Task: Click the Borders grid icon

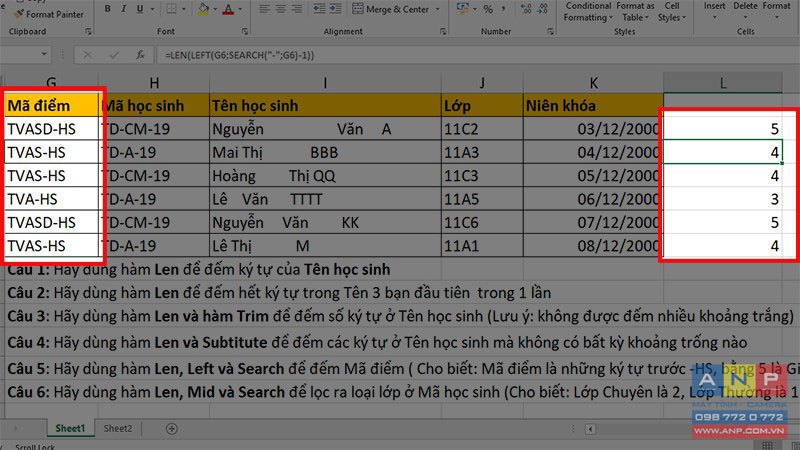Action: [x=171, y=9]
